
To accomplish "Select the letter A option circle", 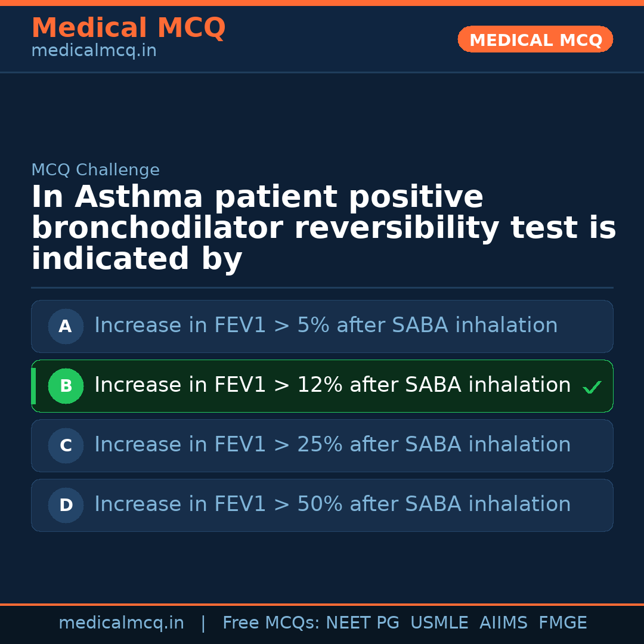I will tap(66, 326).
